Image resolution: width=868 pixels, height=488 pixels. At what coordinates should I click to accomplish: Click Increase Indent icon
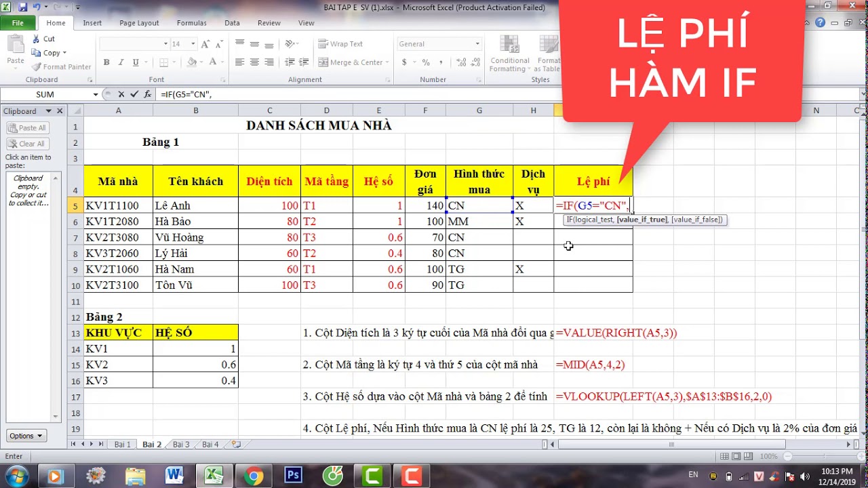pos(303,62)
